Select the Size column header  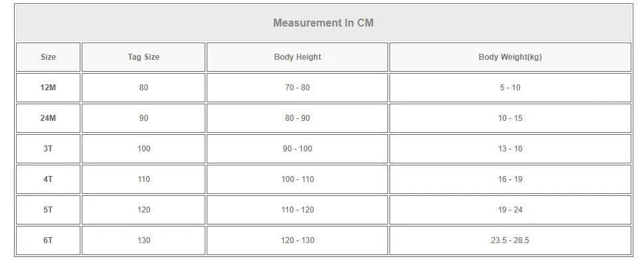[x=48, y=57]
